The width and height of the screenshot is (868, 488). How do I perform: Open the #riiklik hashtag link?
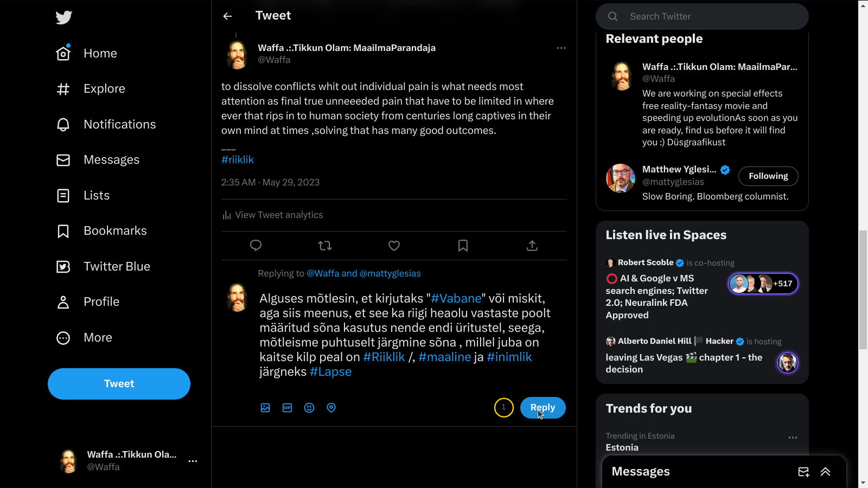click(238, 160)
